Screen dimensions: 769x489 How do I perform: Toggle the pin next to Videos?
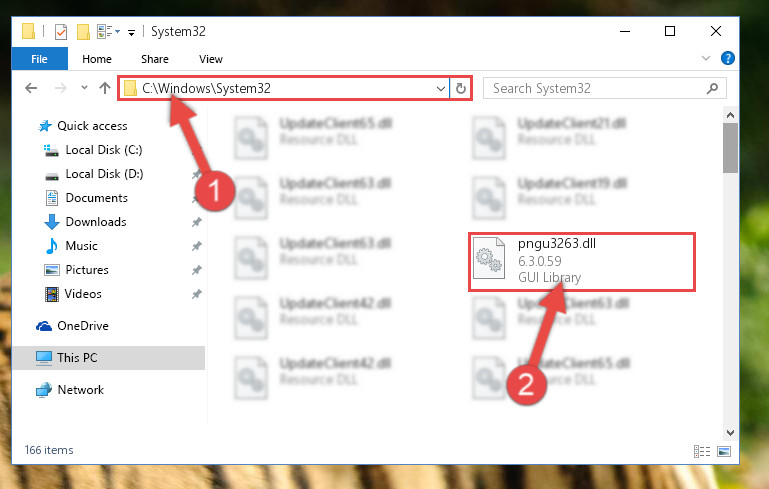tap(197, 294)
